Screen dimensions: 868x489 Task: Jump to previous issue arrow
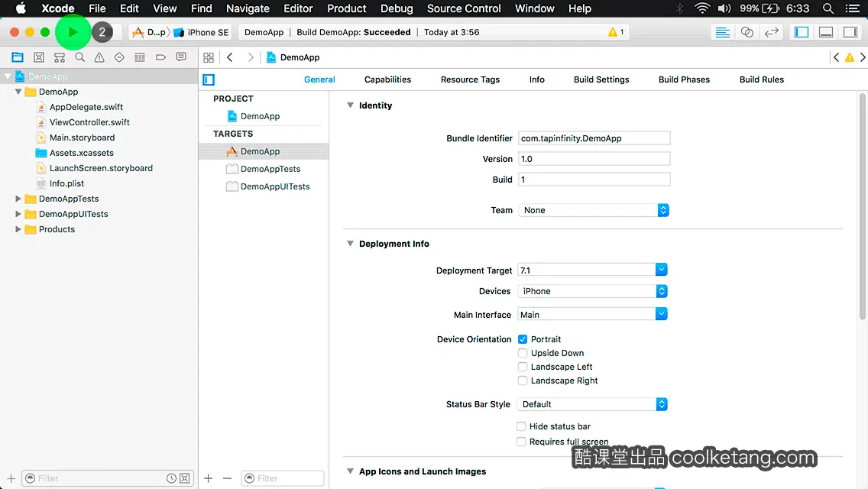[836, 57]
